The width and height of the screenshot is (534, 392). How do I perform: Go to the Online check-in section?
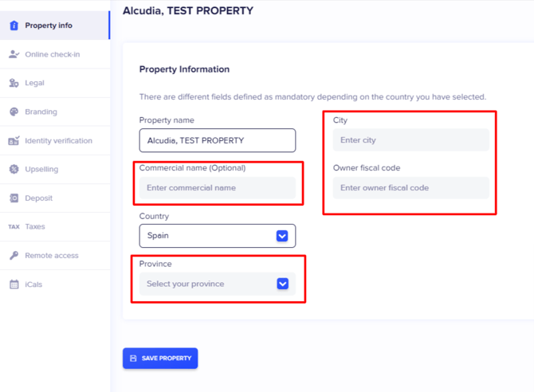pyautogui.click(x=53, y=54)
